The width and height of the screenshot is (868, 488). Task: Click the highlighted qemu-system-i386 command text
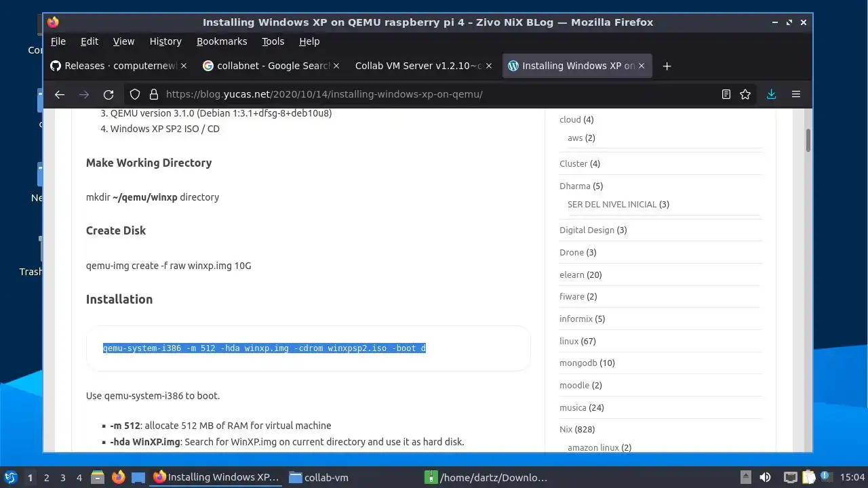[264, 348]
